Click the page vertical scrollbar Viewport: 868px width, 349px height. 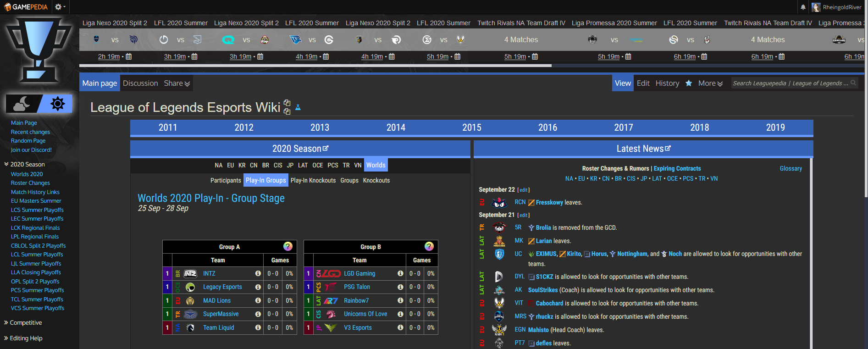[x=866, y=105]
